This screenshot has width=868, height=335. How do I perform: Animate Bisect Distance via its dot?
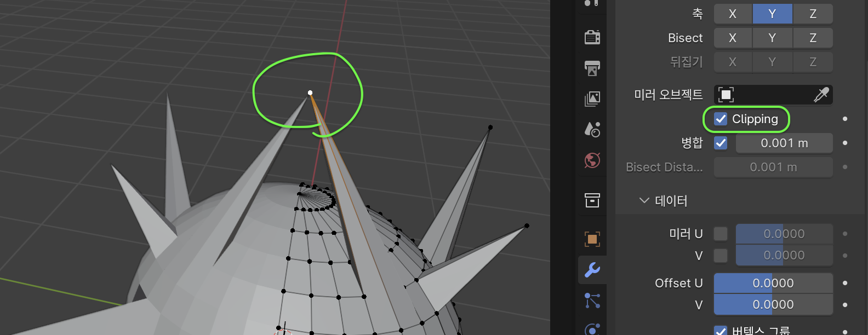point(845,167)
